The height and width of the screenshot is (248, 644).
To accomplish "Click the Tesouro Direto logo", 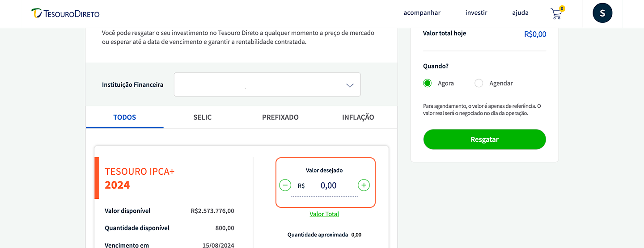I will 65,13.
